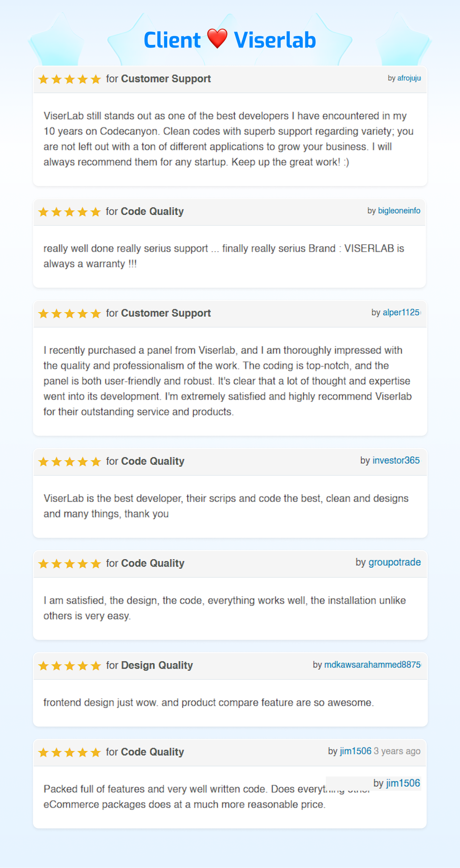The width and height of the screenshot is (460, 868).
Task: Visit the alper1125 reviewer link
Action: 401,313
